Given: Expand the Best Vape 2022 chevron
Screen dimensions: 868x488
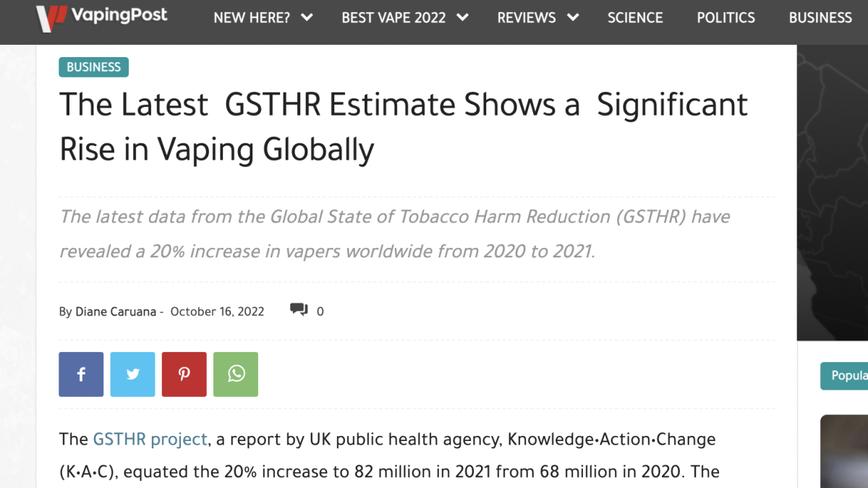Looking at the screenshot, I should point(463,17).
